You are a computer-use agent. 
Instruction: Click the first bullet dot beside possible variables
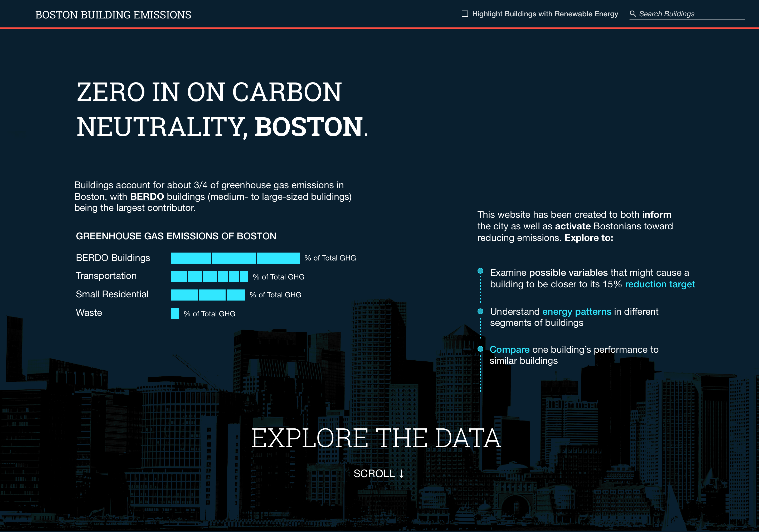pyautogui.click(x=480, y=271)
